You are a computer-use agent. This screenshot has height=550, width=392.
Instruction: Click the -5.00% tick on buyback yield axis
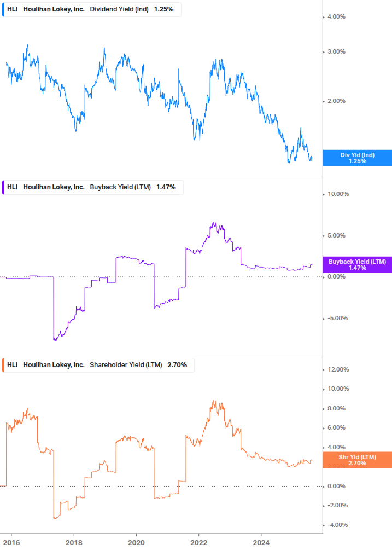tap(337, 318)
